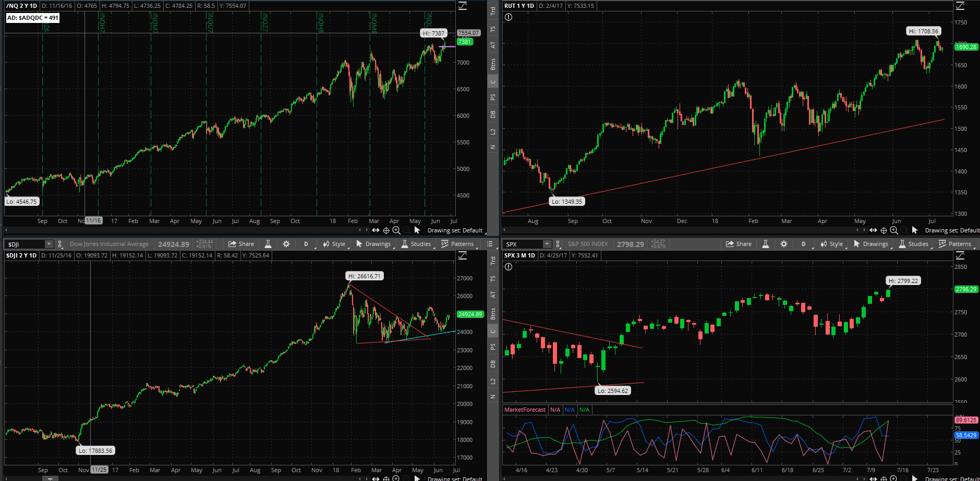
Task: Open Share menu in the SPX chart toolbar
Action: coord(739,244)
